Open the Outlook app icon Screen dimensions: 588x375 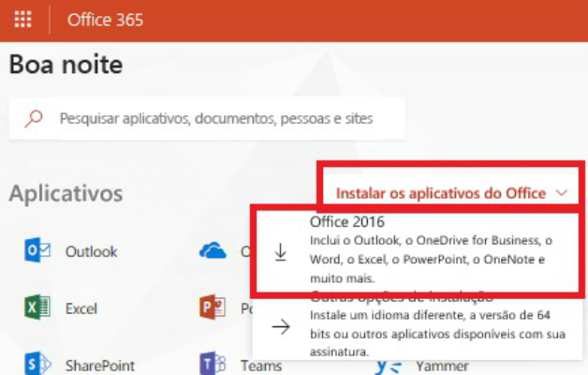(37, 250)
